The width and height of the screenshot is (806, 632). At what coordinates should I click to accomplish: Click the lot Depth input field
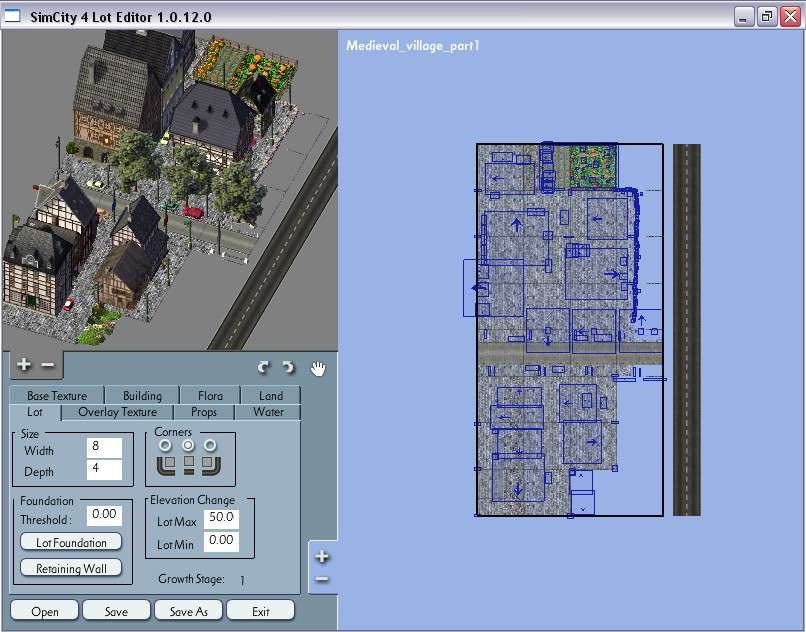[x=104, y=470]
